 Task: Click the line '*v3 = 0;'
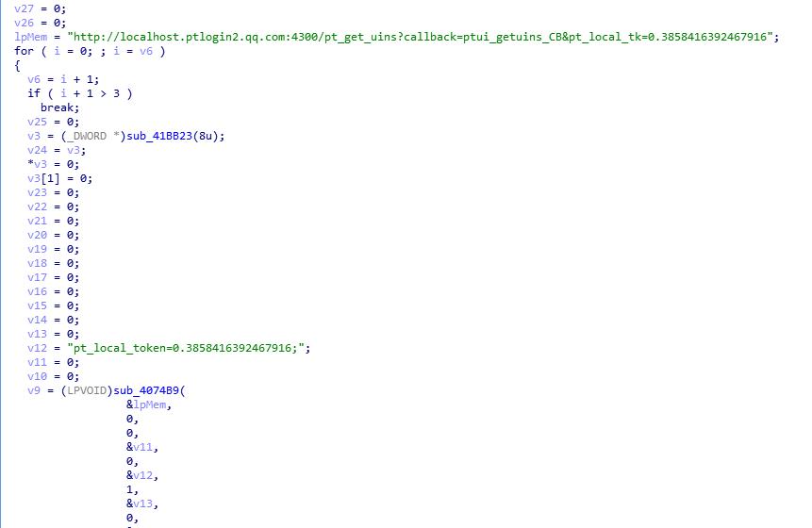(x=54, y=164)
